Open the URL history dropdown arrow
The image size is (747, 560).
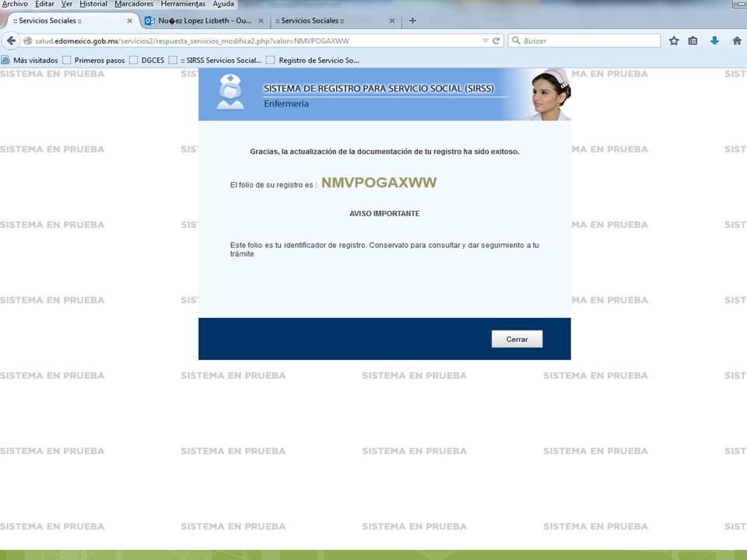point(485,41)
